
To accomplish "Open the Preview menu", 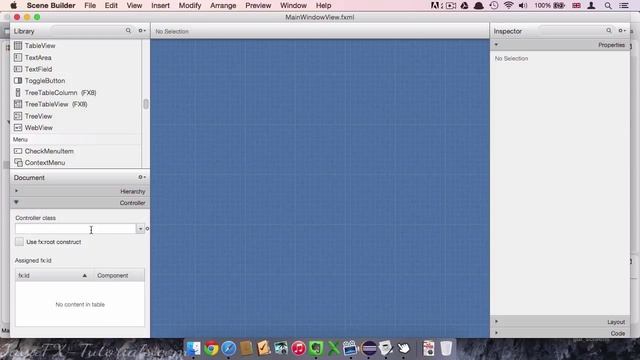I will [x=258, y=6].
